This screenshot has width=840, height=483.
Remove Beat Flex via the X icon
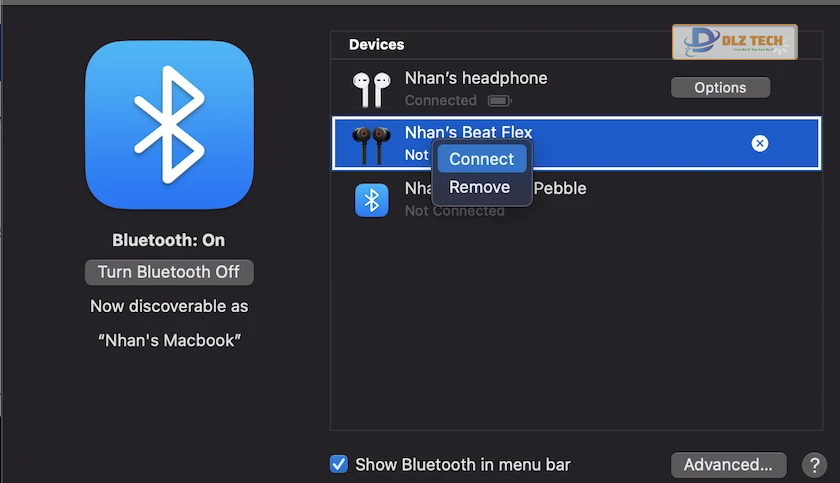pyautogui.click(x=760, y=143)
